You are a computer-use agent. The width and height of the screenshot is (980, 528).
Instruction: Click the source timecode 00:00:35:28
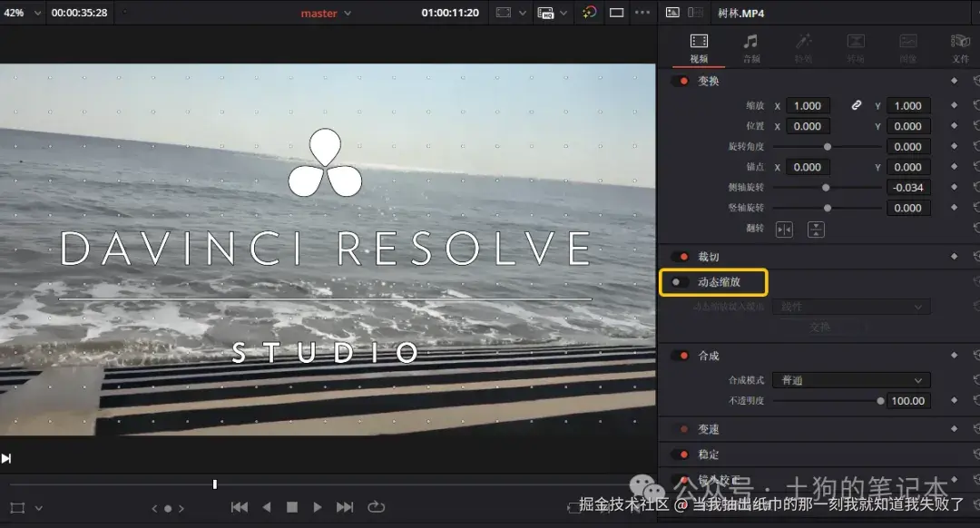(79, 13)
